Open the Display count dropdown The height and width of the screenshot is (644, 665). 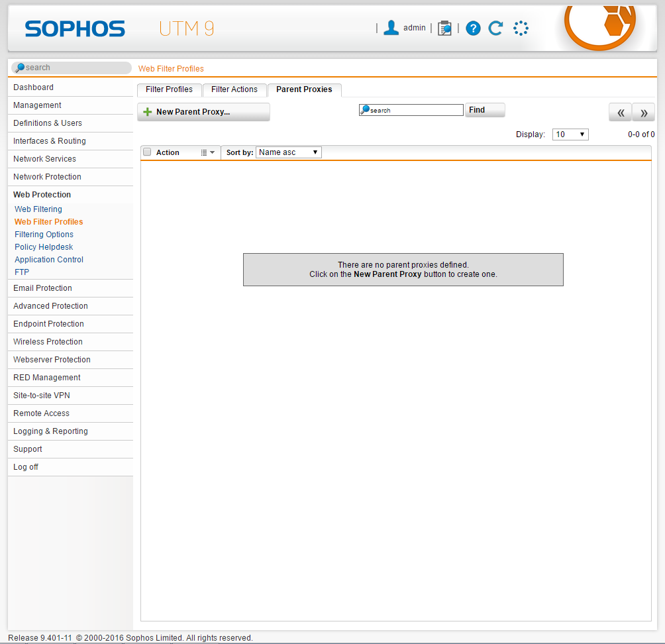pos(570,134)
